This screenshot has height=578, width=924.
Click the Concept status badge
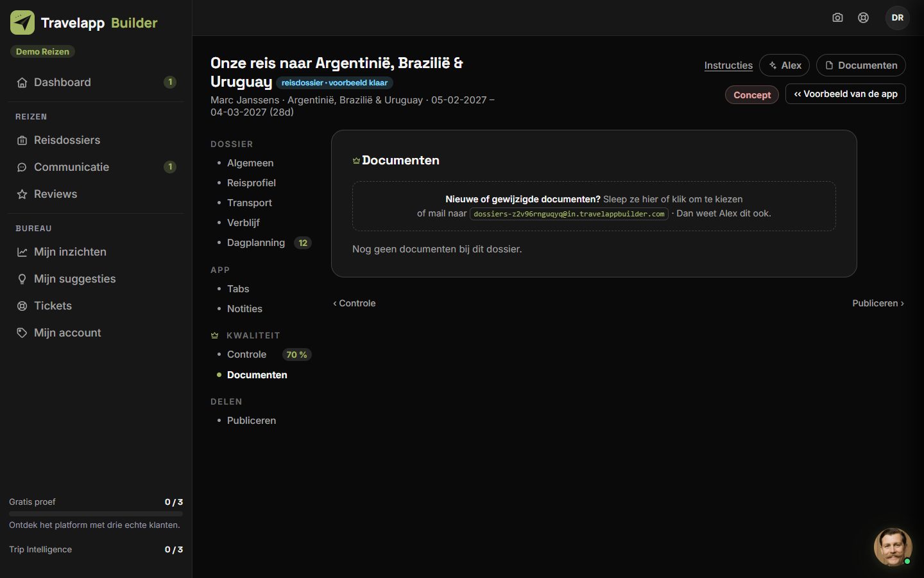[752, 95]
